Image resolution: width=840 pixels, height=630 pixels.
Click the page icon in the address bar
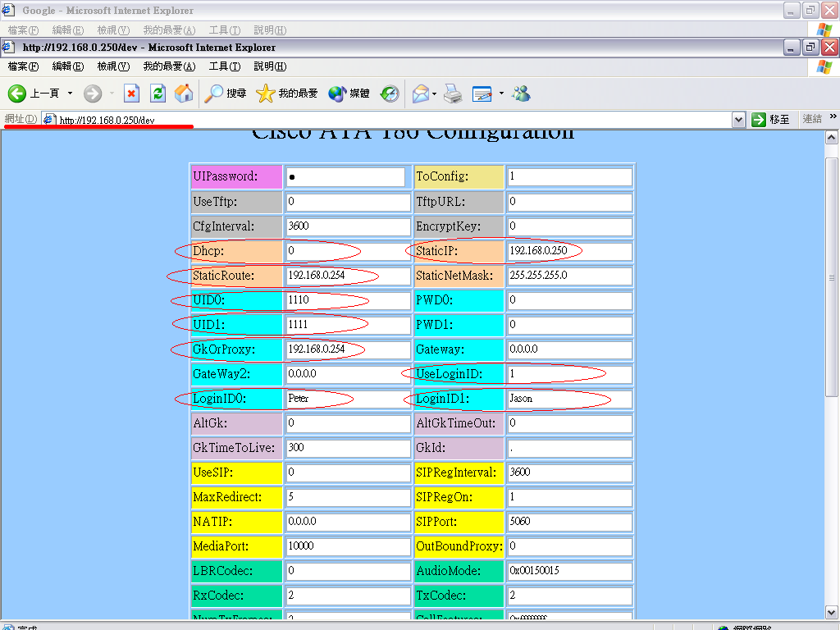(x=49, y=119)
